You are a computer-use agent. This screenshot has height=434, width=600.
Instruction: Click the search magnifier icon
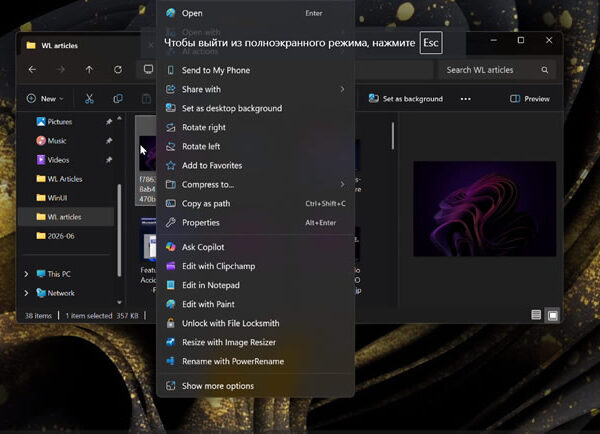tap(545, 70)
